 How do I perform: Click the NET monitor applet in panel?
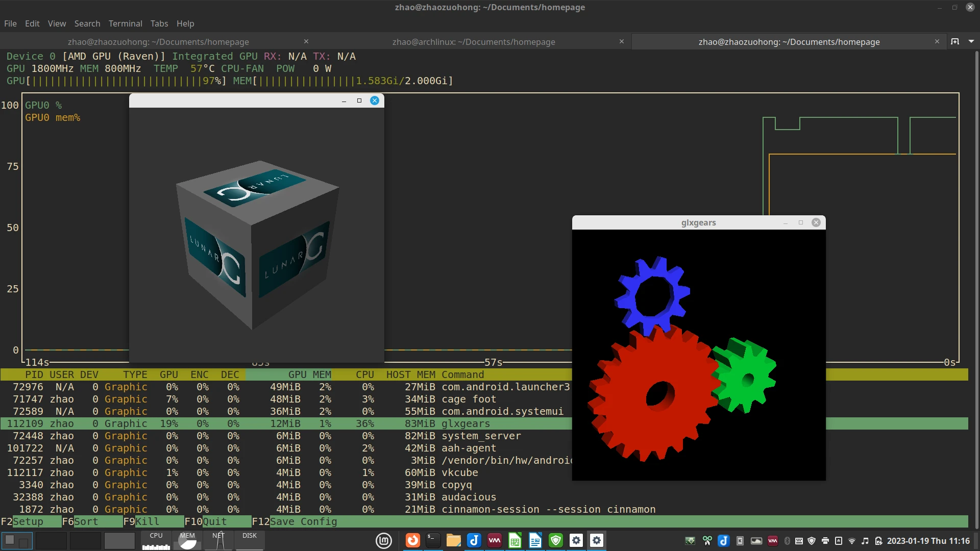click(x=218, y=540)
